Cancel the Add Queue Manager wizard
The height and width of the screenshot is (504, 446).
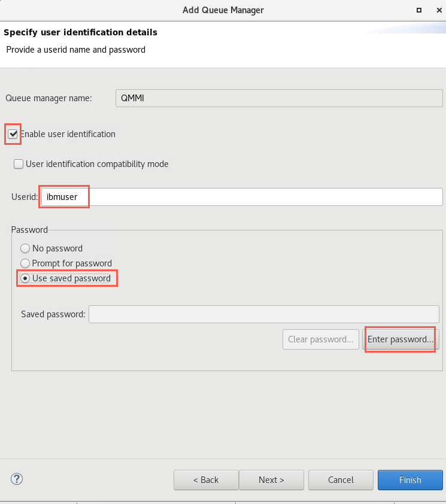click(x=341, y=480)
